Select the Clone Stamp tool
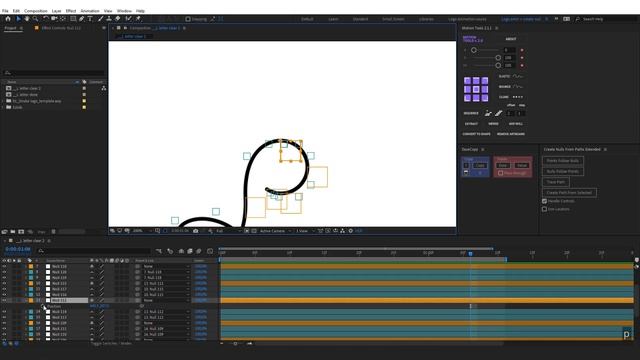 tap(109, 19)
